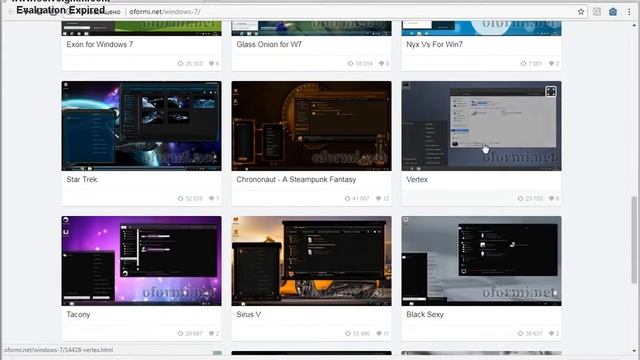The width and height of the screenshot is (640, 360).
Task: Open the Glass Onion for W7 thumbnail
Action: click(311, 29)
